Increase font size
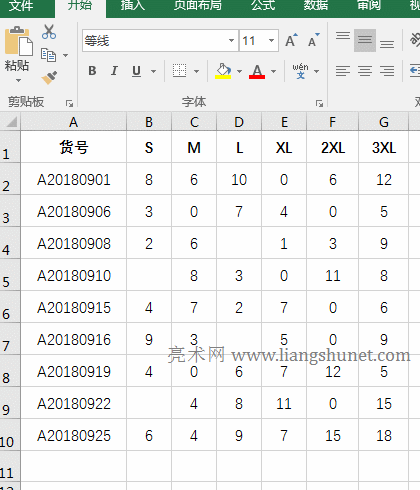This screenshot has height=490, width=420. [x=291, y=40]
